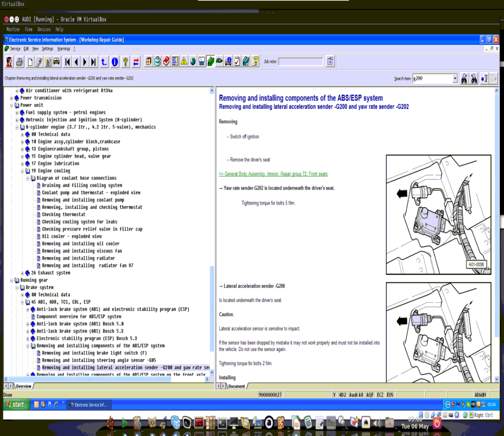Click scroll-right arrow of tree horizontal scrollbar
504x436 pixels.
tap(207, 379)
